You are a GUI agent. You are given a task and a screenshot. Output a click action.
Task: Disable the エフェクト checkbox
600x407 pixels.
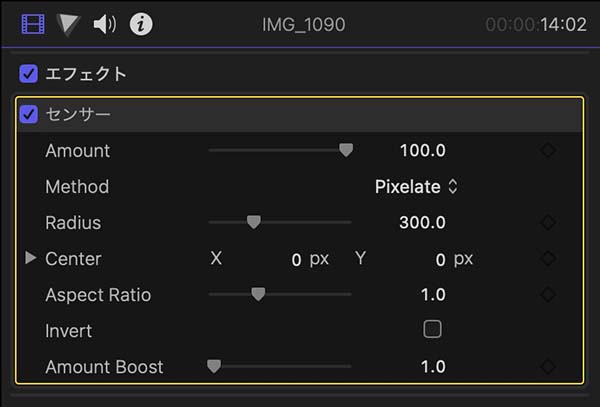tap(29, 73)
